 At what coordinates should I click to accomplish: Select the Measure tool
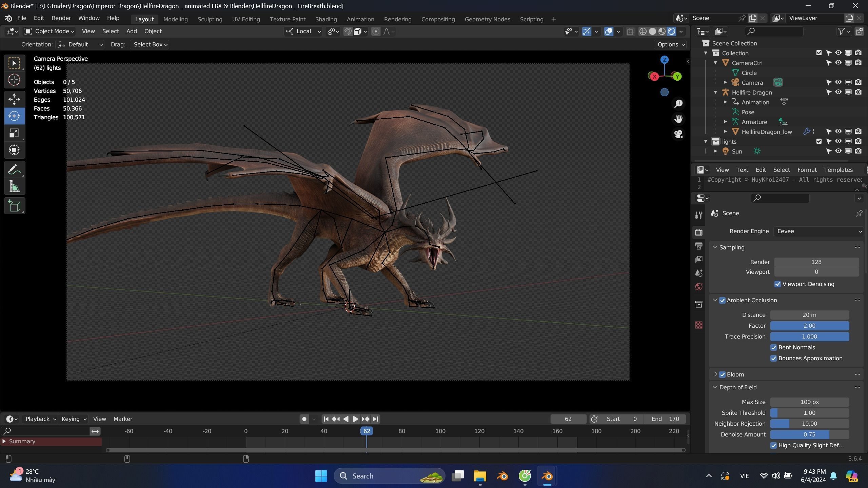[14, 186]
